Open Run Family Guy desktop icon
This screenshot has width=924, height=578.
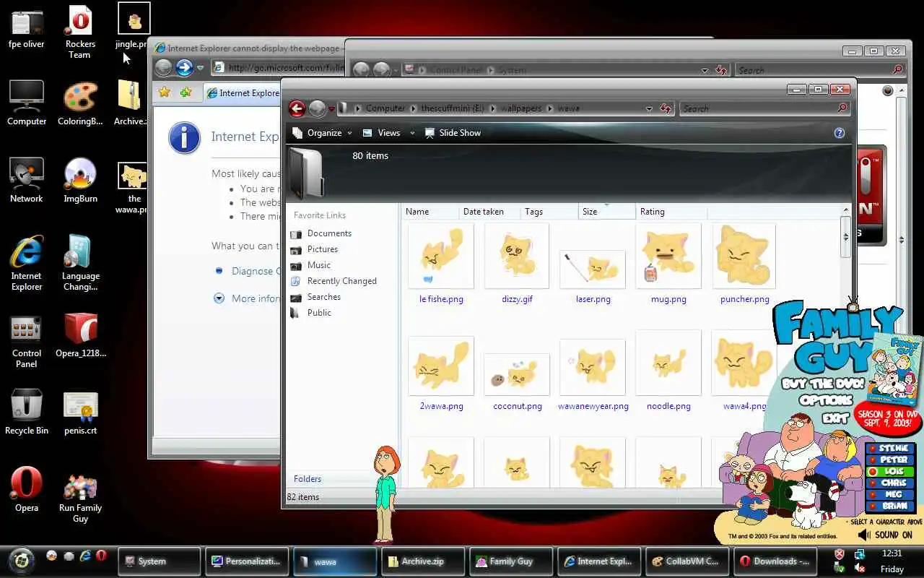coord(80,499)
